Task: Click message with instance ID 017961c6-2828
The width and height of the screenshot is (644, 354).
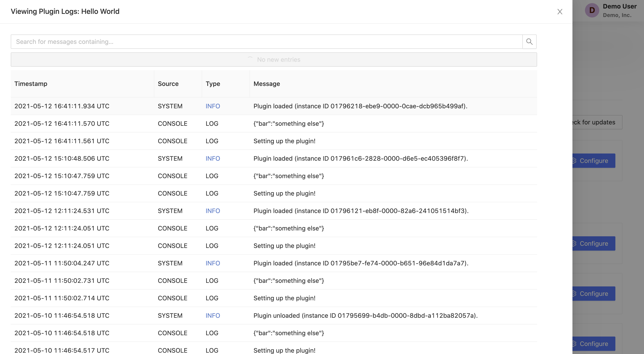Action: click(x=360, y=158)
